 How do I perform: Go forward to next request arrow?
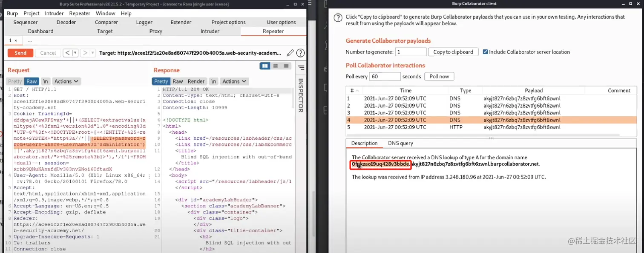pos(86,53)
